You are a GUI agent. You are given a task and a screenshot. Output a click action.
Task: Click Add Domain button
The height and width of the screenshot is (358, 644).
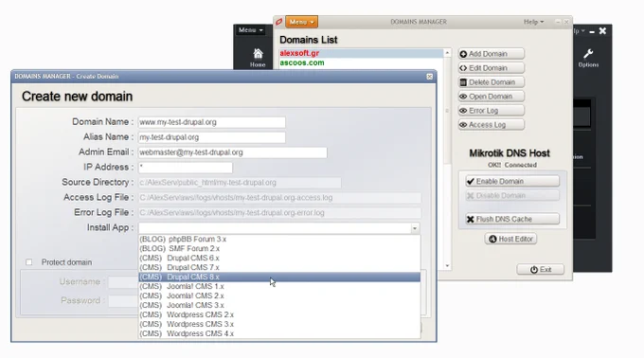click(x=492, y=54)
